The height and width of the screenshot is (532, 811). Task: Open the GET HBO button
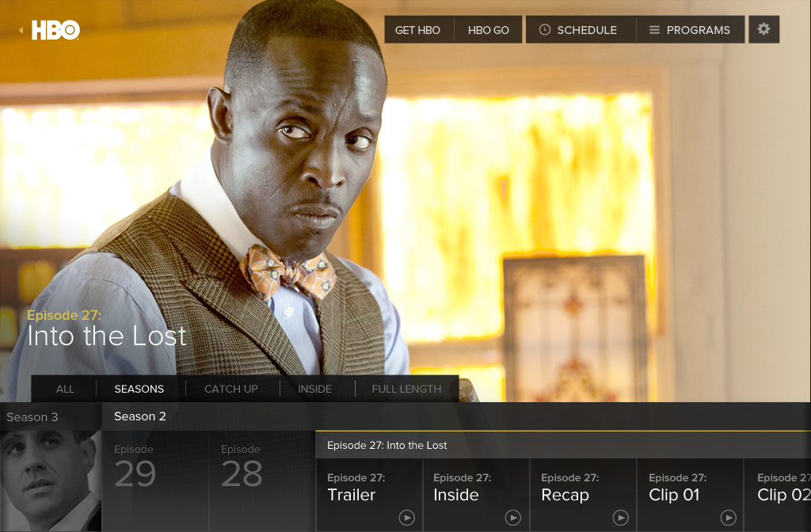pyautogui.click(x=418, y=30)
